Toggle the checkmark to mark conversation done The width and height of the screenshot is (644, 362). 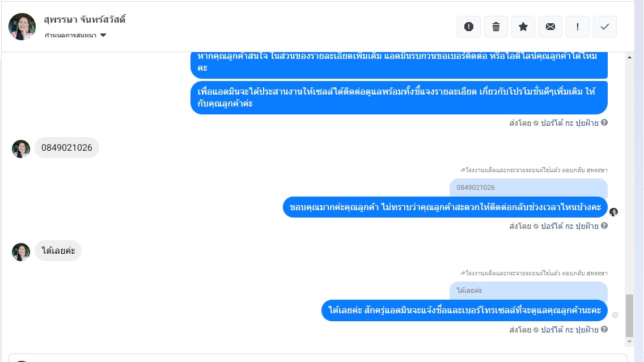(x=605, y=27)
